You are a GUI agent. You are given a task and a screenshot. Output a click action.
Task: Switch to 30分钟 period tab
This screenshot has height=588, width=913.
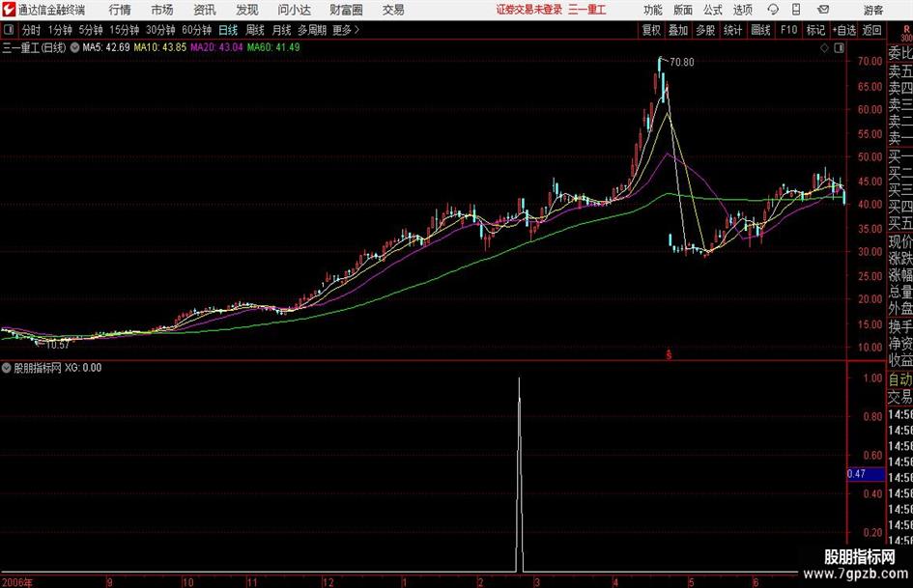[160, 30]
